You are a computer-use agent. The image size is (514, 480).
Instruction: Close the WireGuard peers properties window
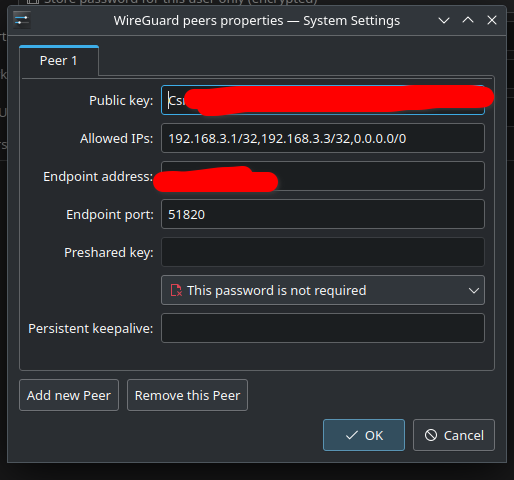(x=492, y=20)
